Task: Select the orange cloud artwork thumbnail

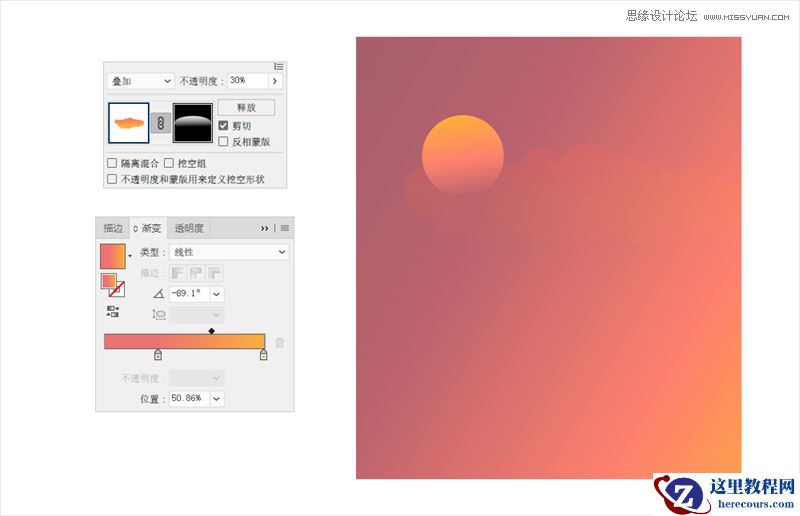Action: (129, 123)
